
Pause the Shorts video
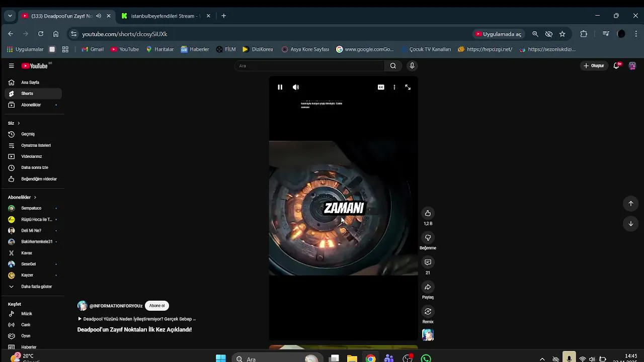click(x=280, y=87)
